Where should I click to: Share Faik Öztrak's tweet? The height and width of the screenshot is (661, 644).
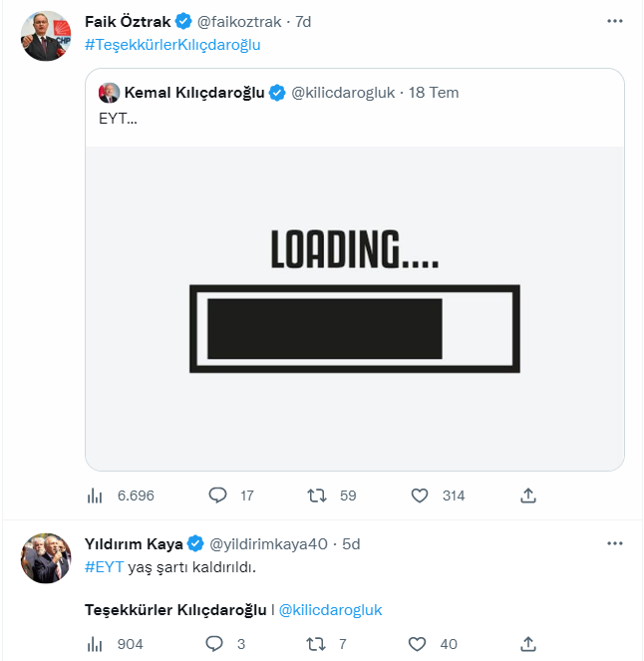click(x=529, y=496)
